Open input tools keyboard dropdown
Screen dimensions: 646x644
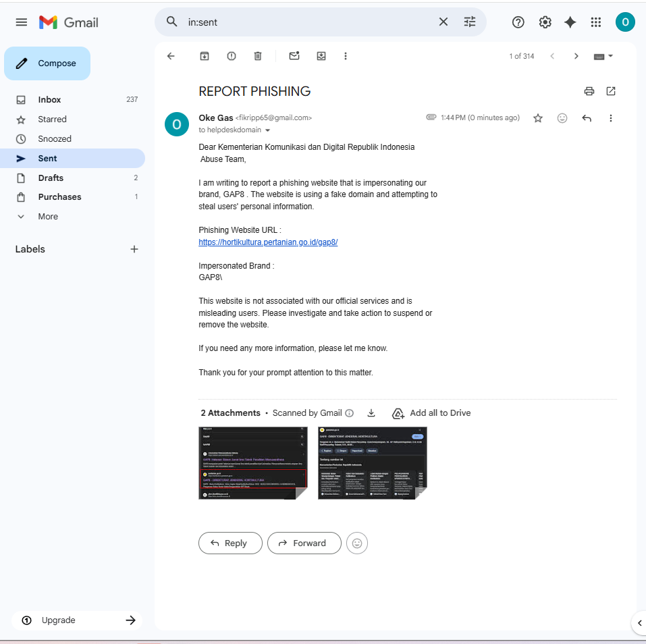click(603, 56)
